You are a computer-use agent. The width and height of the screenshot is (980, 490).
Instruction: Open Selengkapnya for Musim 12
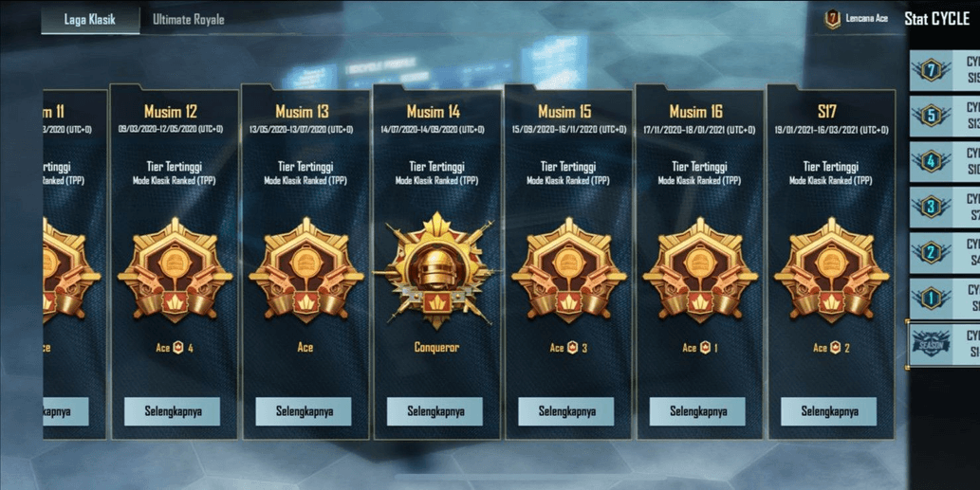click(x=173, y=411)
